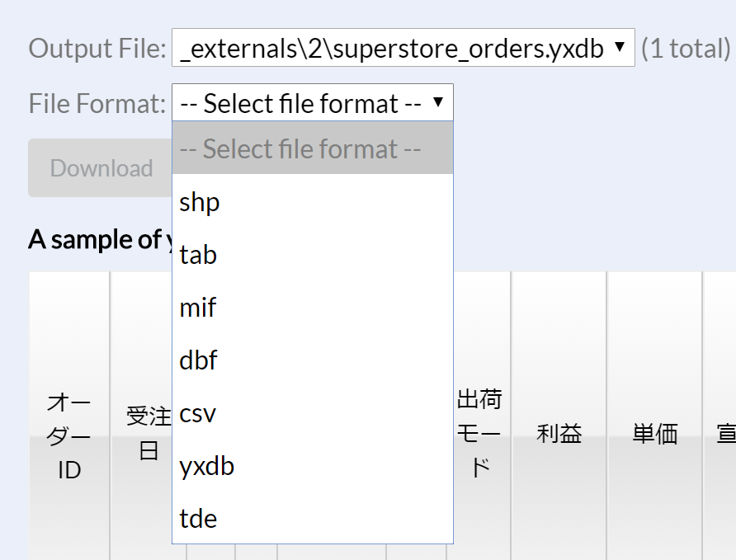Viewport: 736px width, 560px height.
Task: Select 'tde' as the output format
Action: 198,519
